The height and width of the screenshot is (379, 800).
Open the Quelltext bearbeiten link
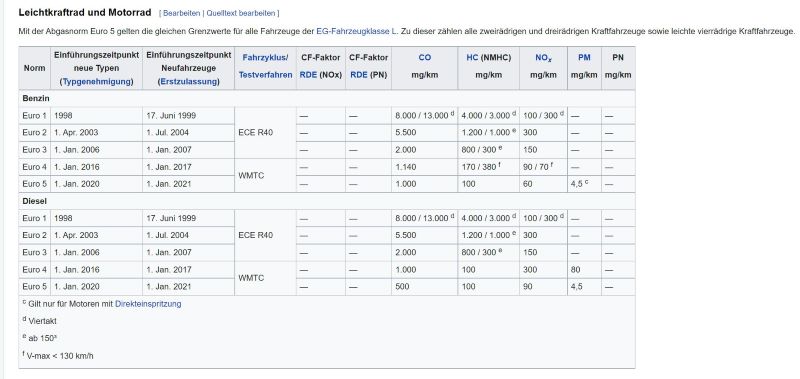241,13
